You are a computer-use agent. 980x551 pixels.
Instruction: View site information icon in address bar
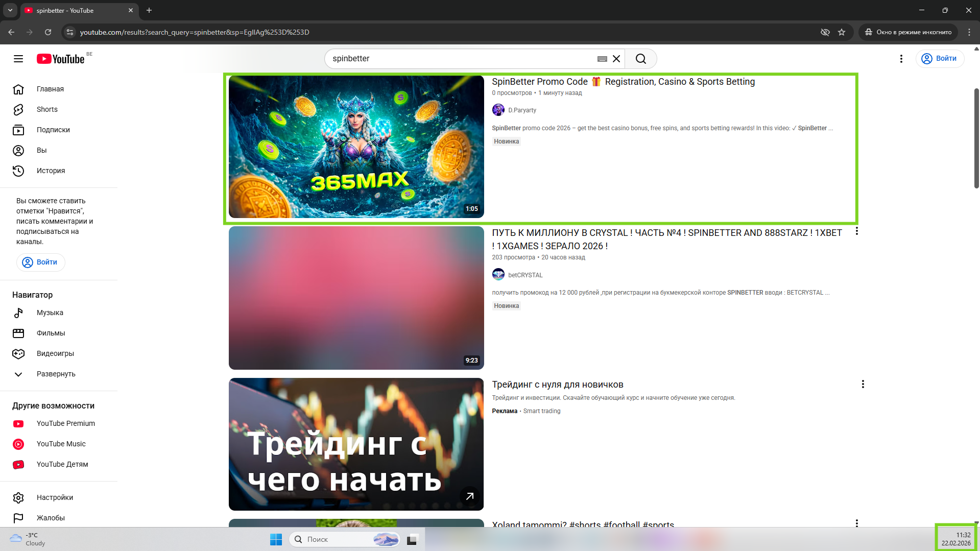[70, 32]
